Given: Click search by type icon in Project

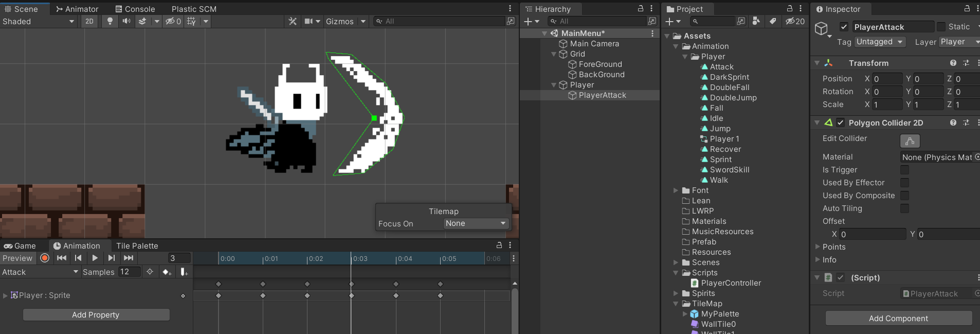Looking at the screenshot, I should pos(756,21).
